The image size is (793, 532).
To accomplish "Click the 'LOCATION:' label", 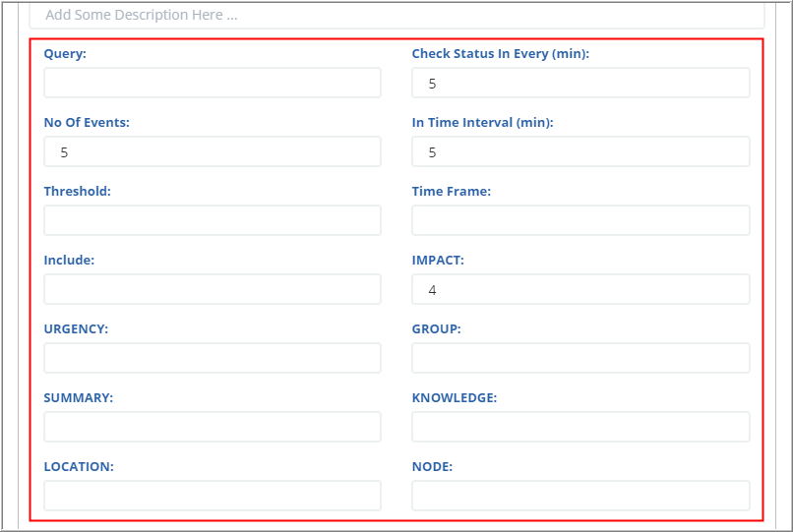I will point(79,466).
